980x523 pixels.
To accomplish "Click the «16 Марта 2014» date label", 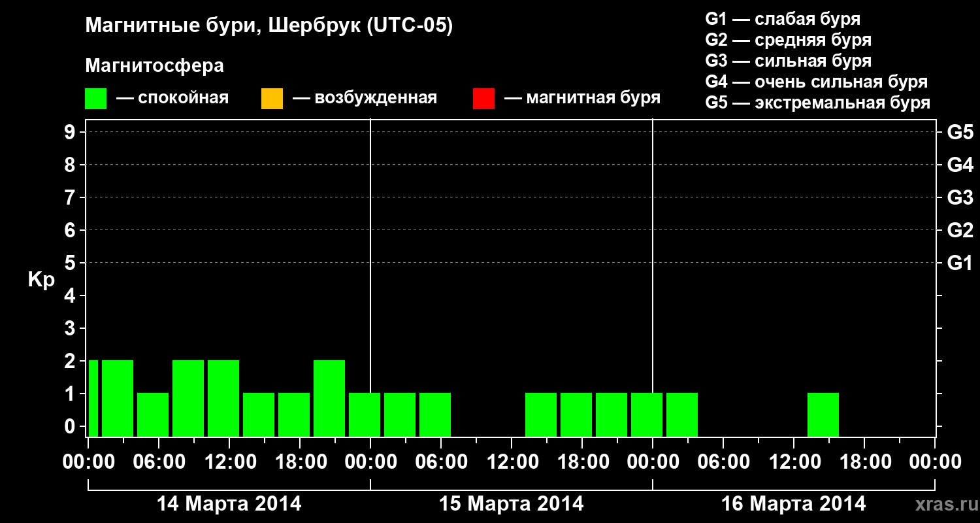I will click(x=794, y=504).
